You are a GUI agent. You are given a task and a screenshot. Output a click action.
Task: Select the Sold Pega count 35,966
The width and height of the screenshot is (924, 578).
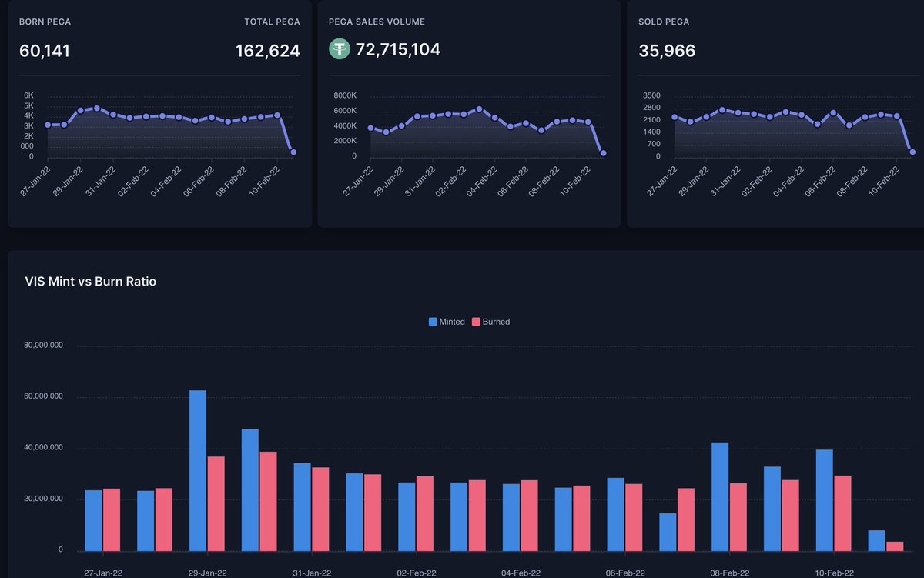(x=667, y=52)
